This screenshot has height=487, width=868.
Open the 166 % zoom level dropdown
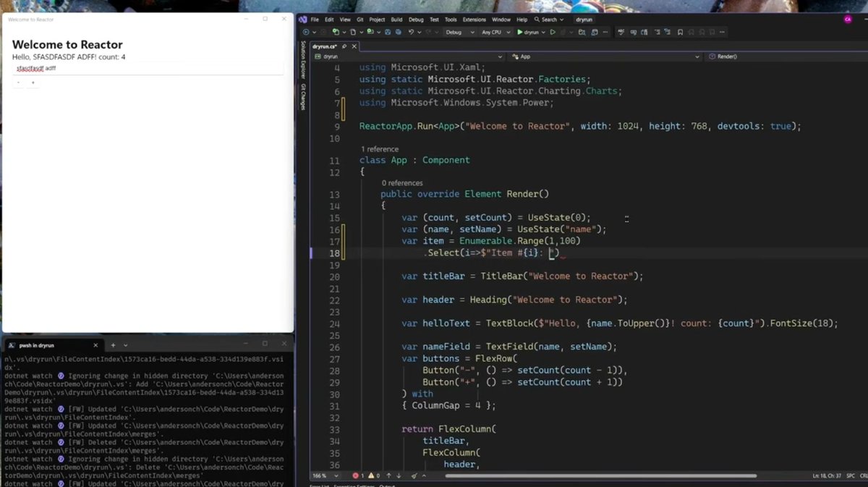325,475
